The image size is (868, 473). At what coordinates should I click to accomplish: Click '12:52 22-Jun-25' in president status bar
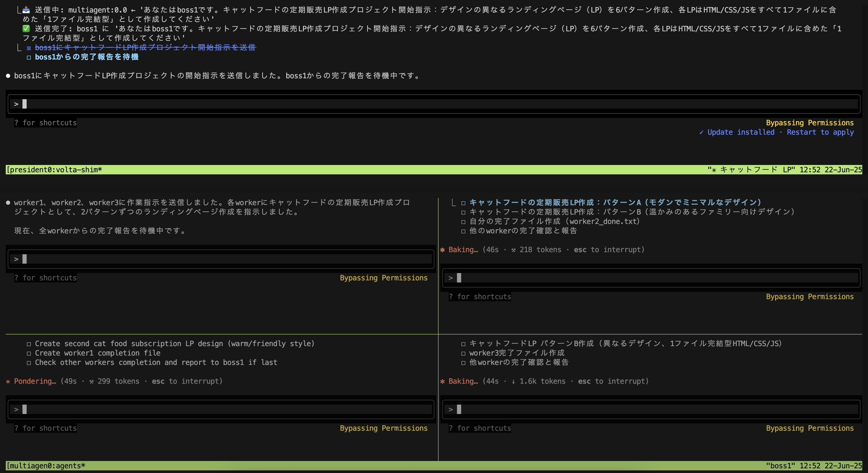(831, 170)
